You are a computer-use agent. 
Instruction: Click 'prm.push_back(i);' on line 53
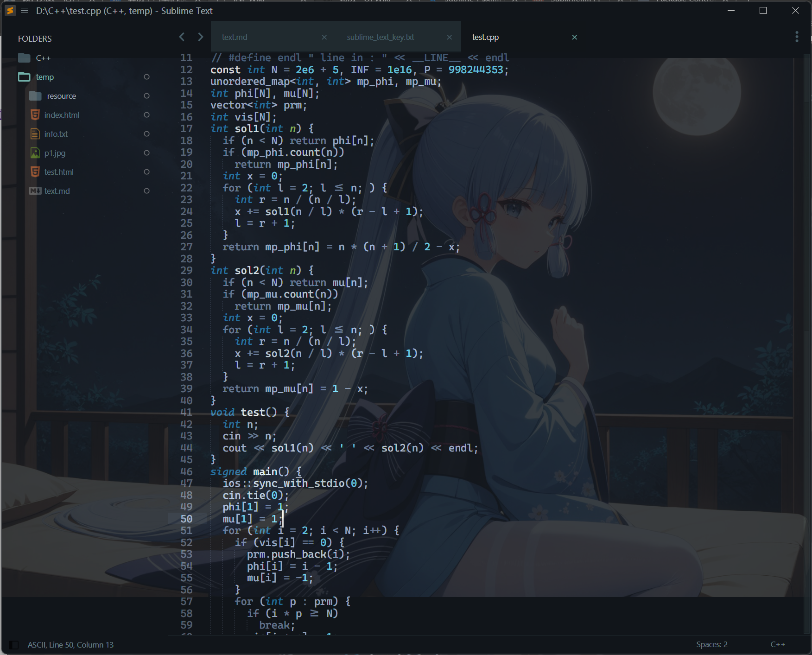(x=298, y=554)
